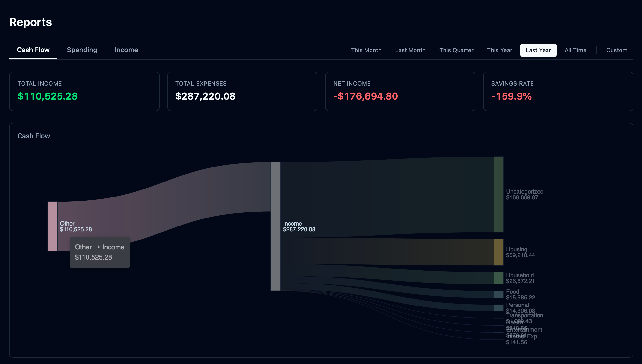Stay on the Cash Flow tab
642x364 pixels.
click(x=33, y=50)
